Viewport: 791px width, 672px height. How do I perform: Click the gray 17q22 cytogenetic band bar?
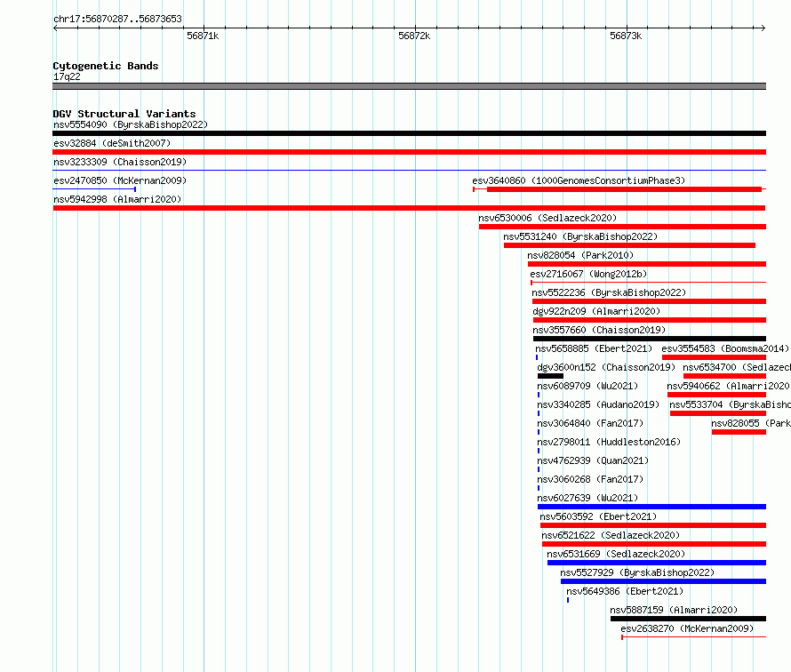pyautogui.click(x=409, y=86)
